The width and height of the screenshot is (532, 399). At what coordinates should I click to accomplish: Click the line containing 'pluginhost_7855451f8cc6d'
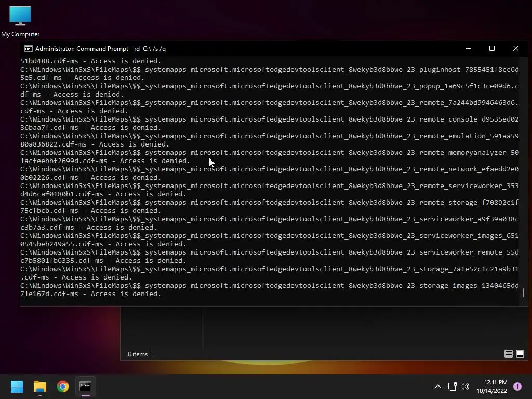click(270, 69)
